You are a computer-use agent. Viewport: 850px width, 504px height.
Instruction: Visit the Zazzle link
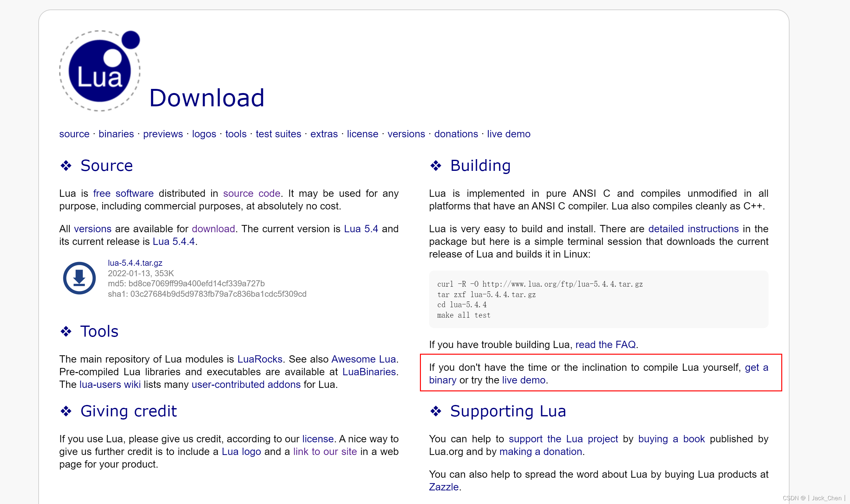pos(443,487)
